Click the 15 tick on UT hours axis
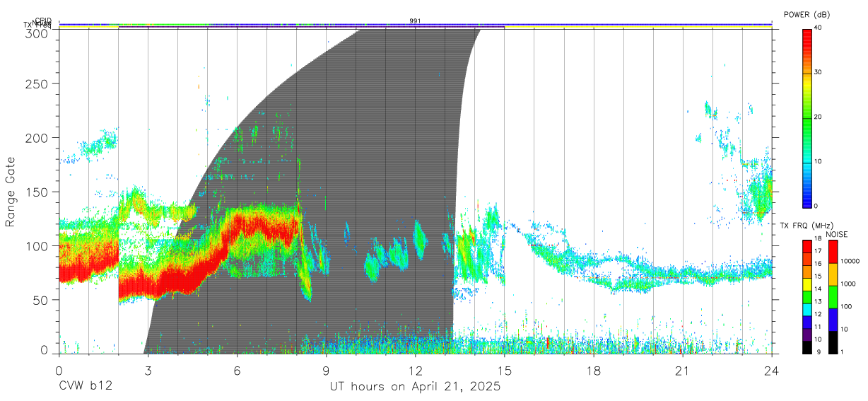Image resolution: width=868 pixels, height=401 pixels. [505, 370]
